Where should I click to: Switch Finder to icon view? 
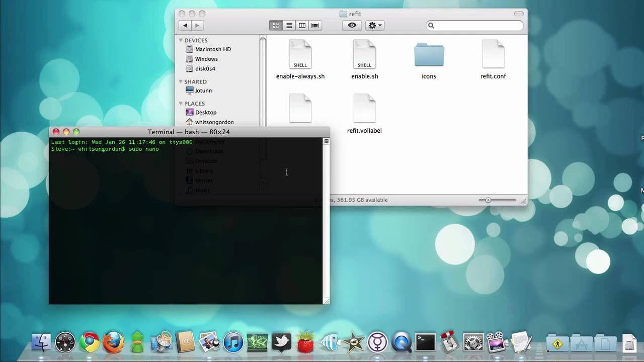point(276,25)
